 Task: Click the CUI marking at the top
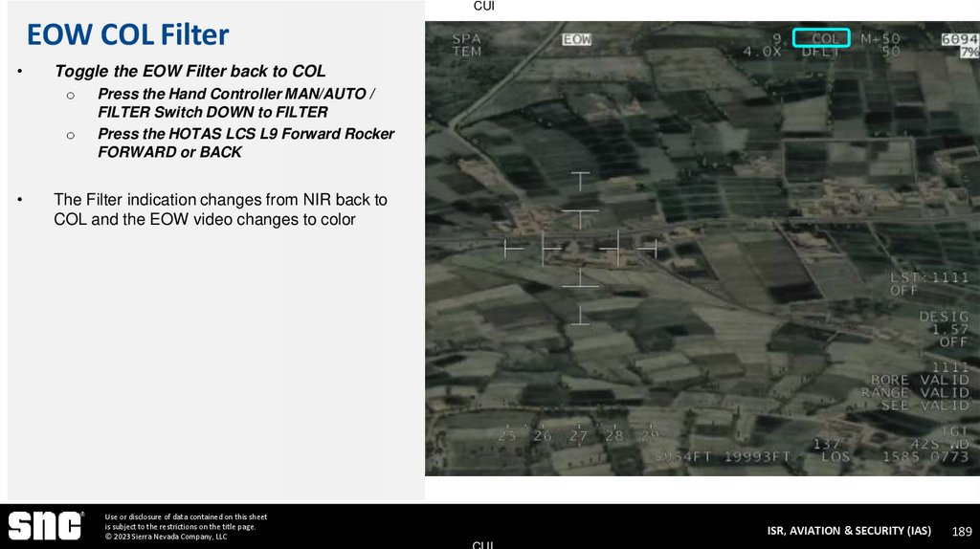[483, 6]
